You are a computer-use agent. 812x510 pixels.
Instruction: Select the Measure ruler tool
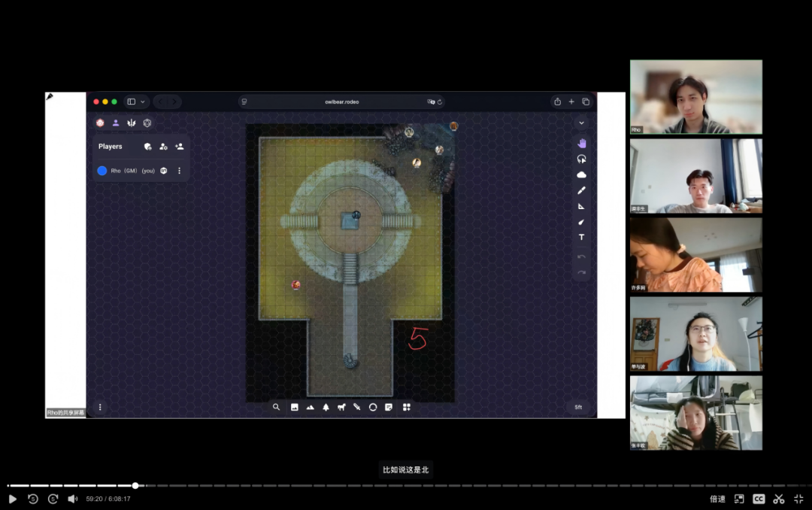tap(581, 206)
